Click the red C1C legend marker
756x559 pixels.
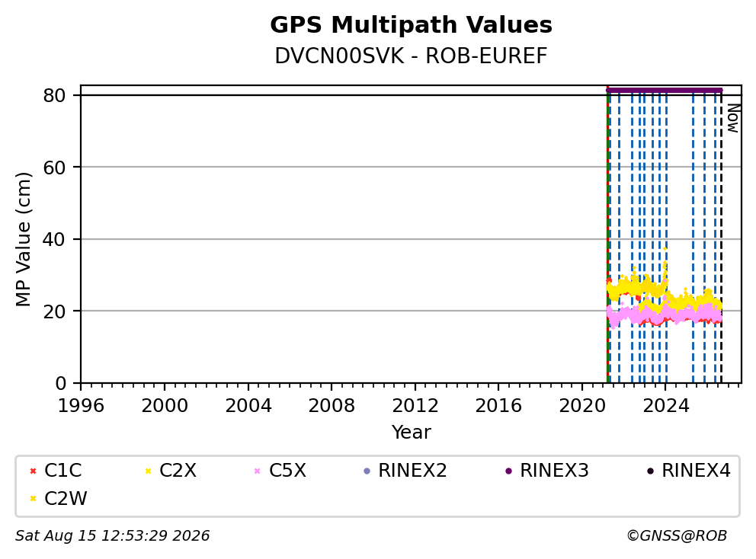point(33,471)
